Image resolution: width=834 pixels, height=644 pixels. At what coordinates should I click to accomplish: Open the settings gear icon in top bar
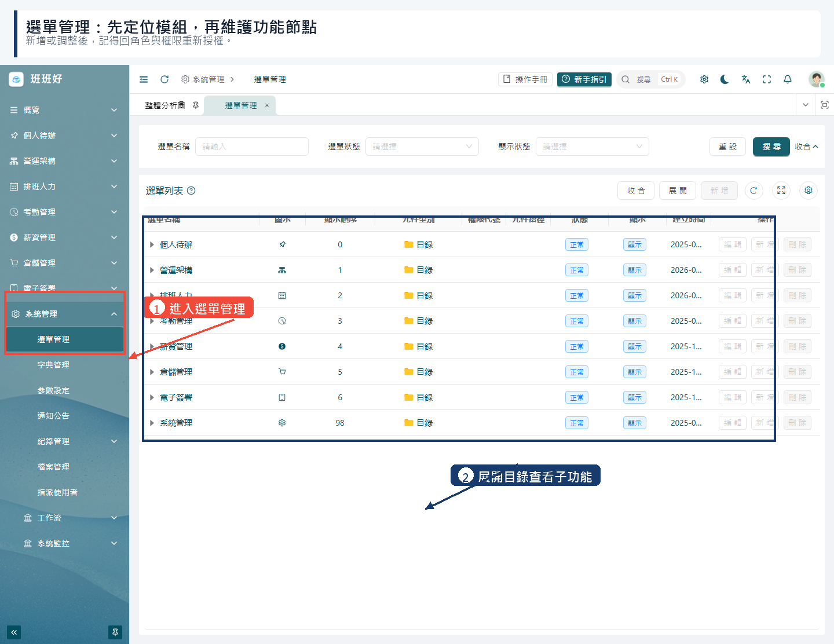(704, 79)
